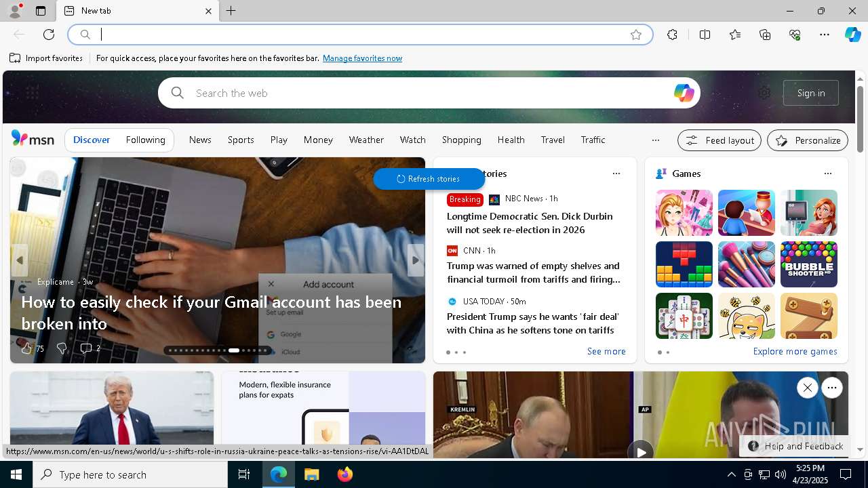Image resolution: width=868 pixels, height=488 pixels.
Task: Open the volume control in tray
Action: pos(780,474)
